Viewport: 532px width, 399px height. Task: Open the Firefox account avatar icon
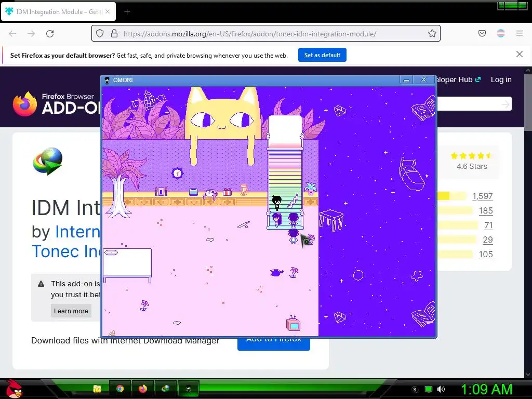[501, 33]
